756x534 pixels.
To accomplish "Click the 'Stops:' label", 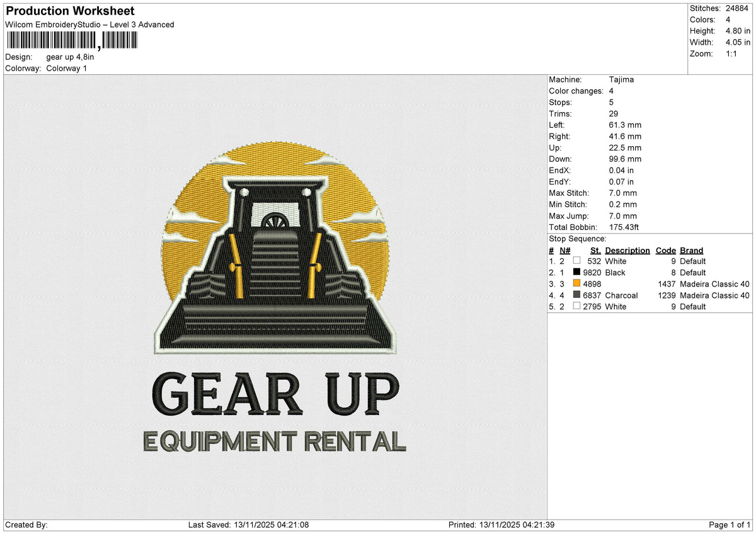I will tap(561, 102).
